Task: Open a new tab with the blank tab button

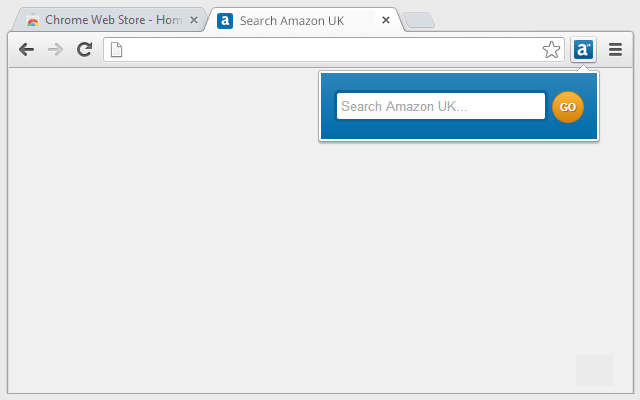Action: tap(419, 20)
